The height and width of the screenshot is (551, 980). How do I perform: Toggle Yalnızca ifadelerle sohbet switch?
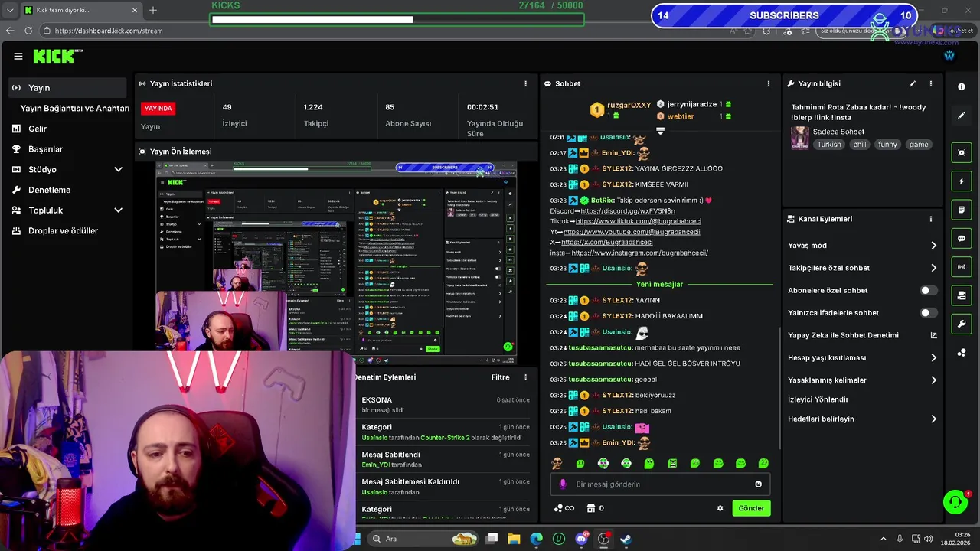coord(928,313)
